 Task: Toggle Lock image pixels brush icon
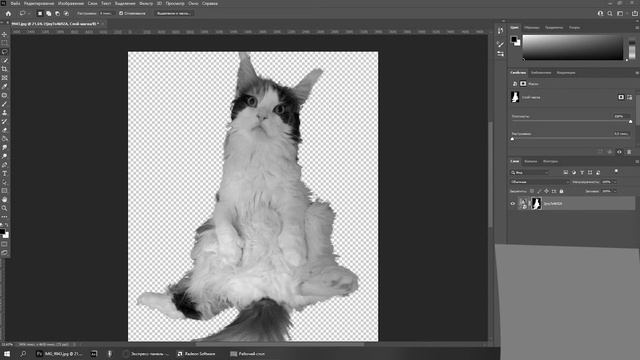(539, 191)
